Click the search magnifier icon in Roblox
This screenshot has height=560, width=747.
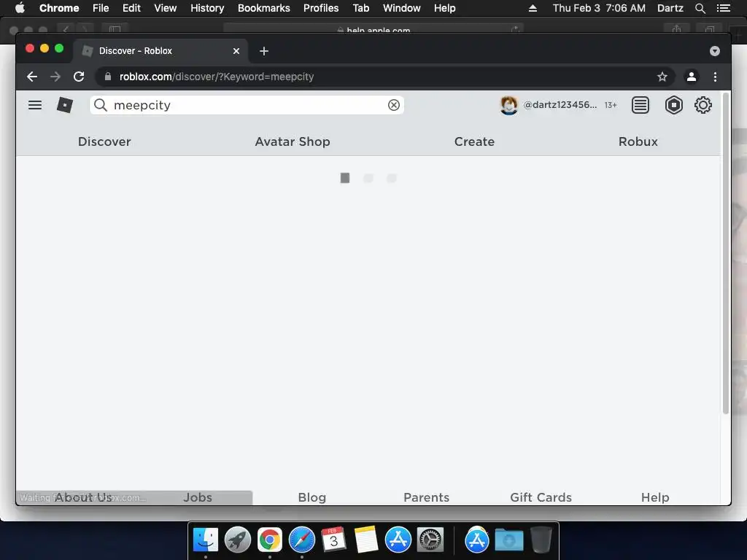(x=101, y=105)
